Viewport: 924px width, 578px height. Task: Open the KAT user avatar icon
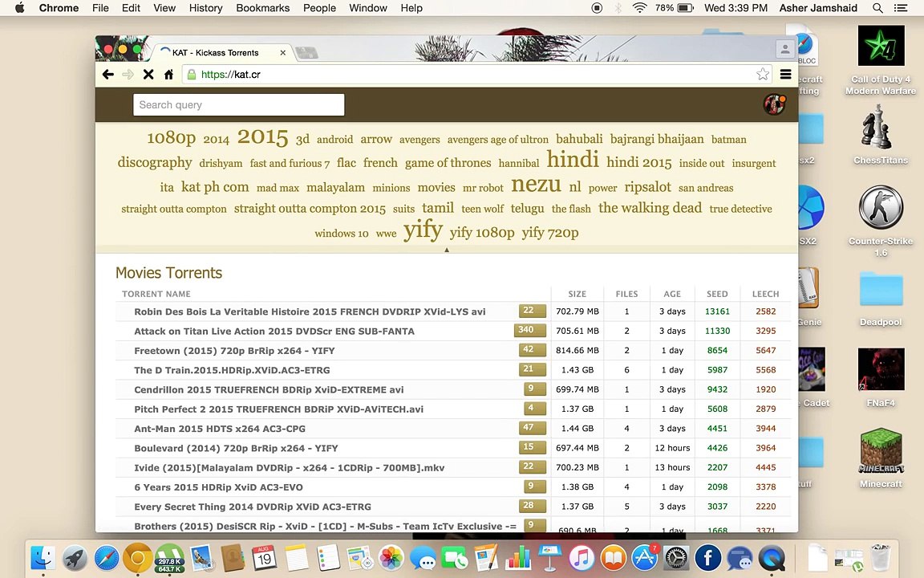774,104
